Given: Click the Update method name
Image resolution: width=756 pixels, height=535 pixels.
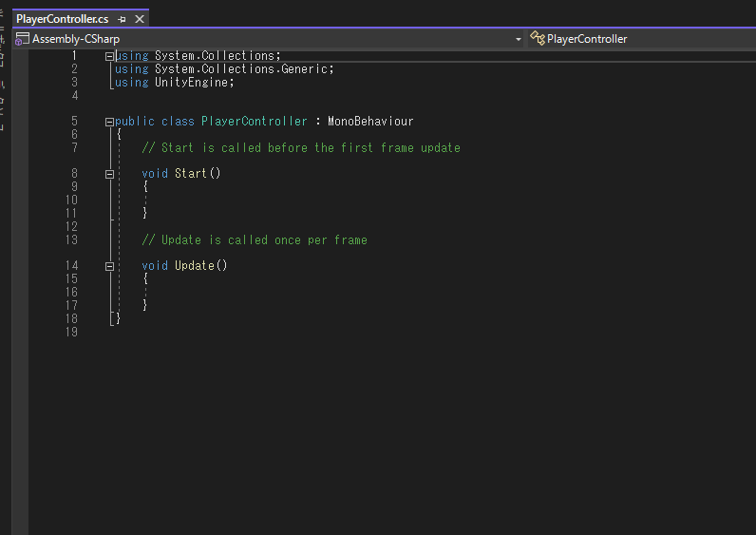Looking at the screenshot, I should point(195,265).
